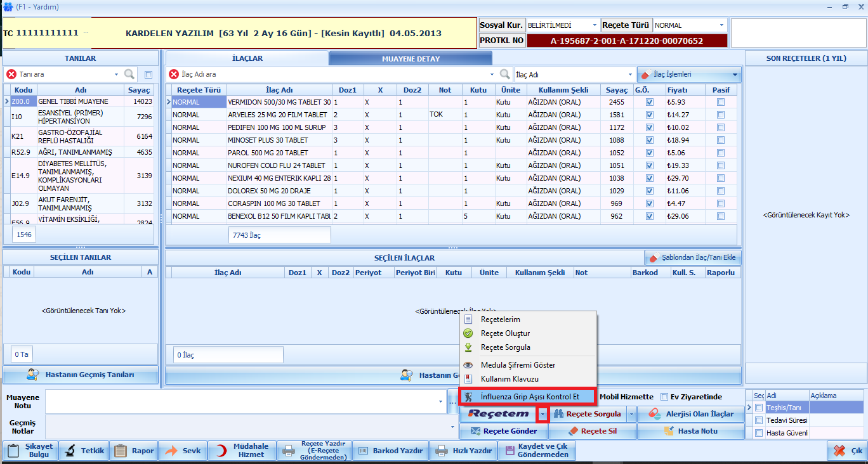Click into the Muayene Notu text field
Image resolution: width=868 pixels, height=464 pixels.
pyautogui.click(x=241, y=401)
